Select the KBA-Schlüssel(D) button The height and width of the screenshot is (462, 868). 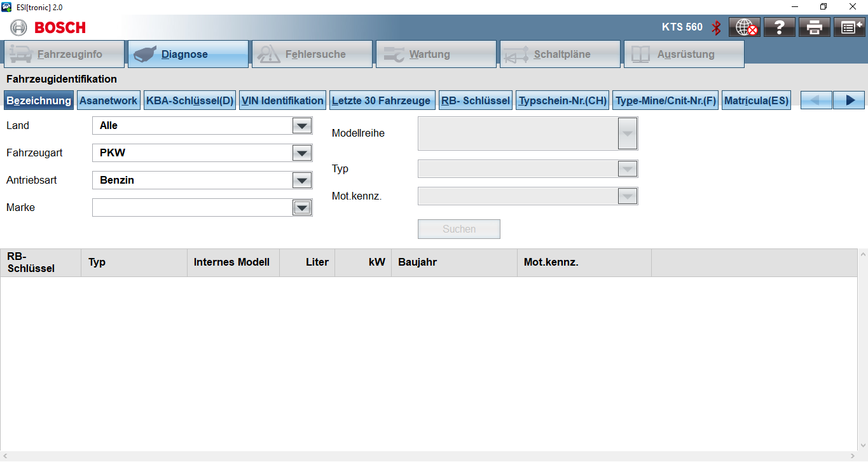(190, 100)
